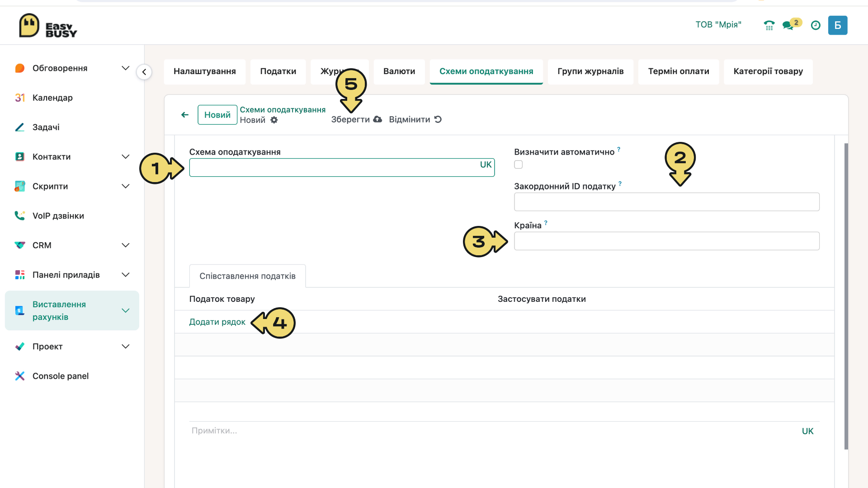Expand the Скрипти menu chevron
Viewport: 868px width, 488px height.
point(126,186)
